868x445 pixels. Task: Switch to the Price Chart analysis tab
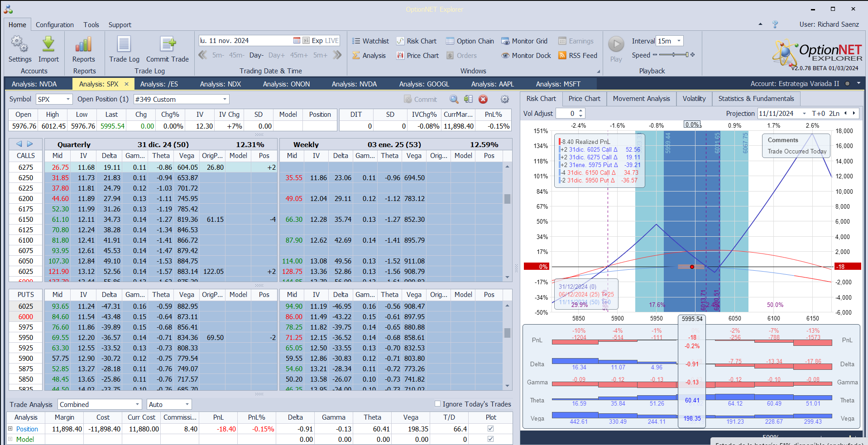[584, 99]
